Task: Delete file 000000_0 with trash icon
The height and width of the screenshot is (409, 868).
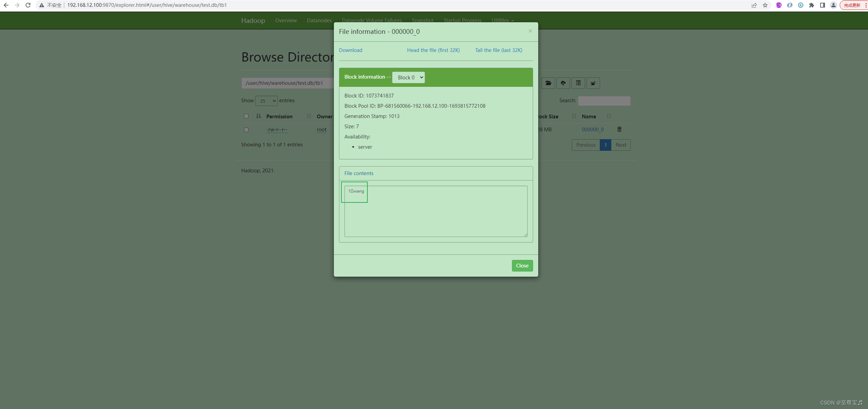Action: click(x=619, y=129)
